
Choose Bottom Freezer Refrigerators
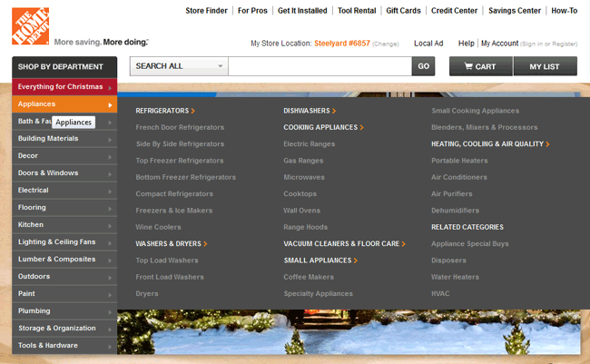tap(185, 177)
